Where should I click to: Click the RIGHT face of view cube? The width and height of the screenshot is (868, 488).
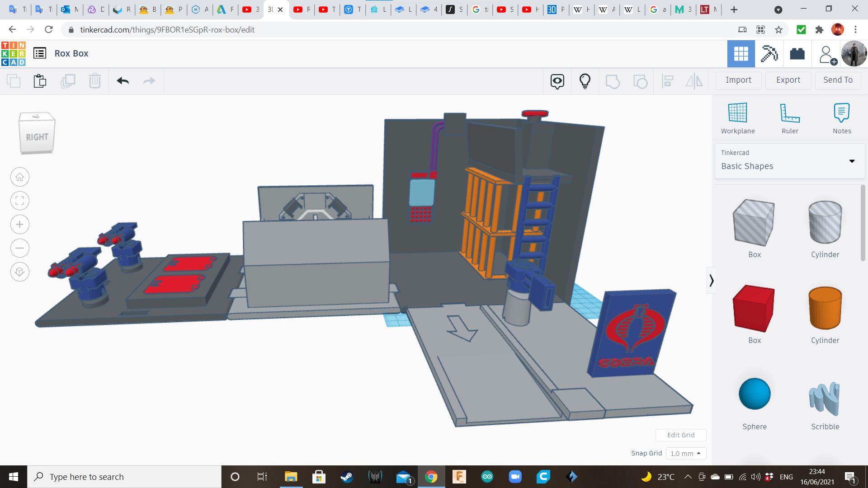[37, 137]
